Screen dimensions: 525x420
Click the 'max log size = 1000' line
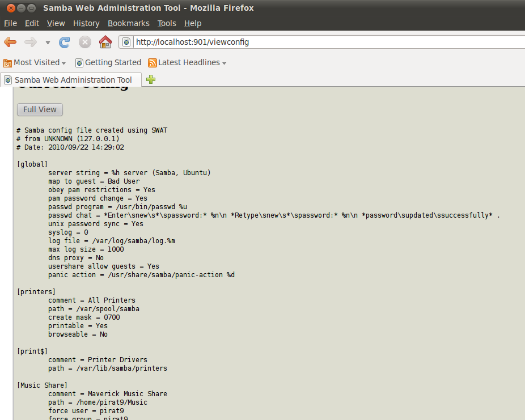86,249
